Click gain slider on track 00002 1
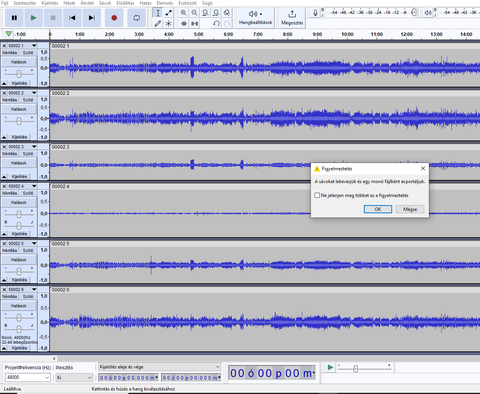This screenshot has height=394, width=480. coord(19,73)
